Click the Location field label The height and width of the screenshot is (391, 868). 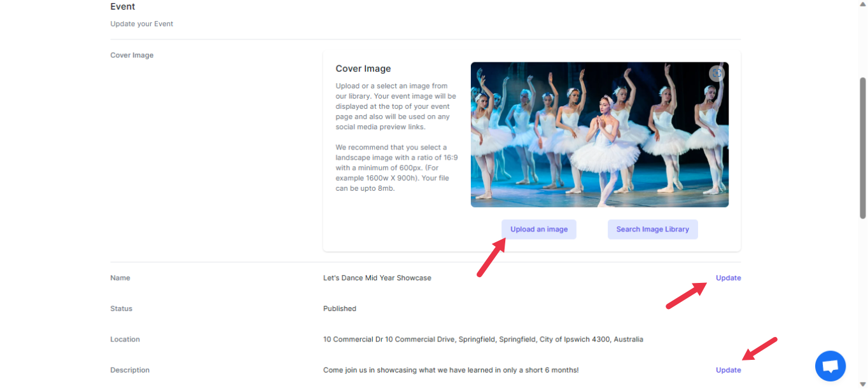click(x=125, y=340)
